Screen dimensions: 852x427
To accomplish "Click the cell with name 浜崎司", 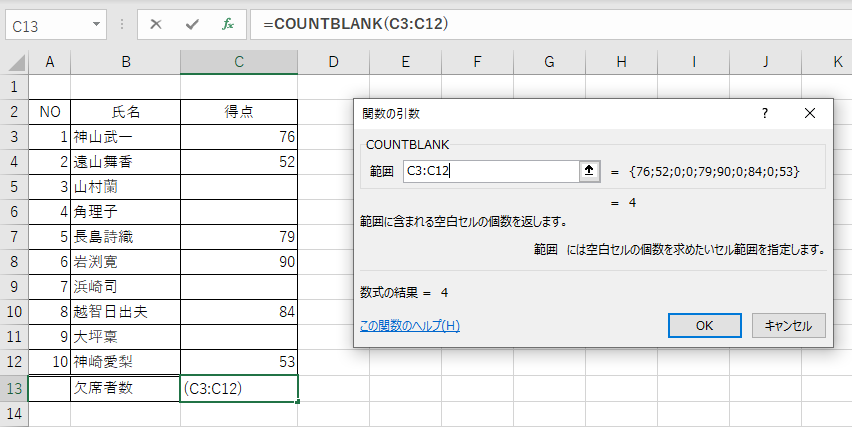I will click(126, 287).
